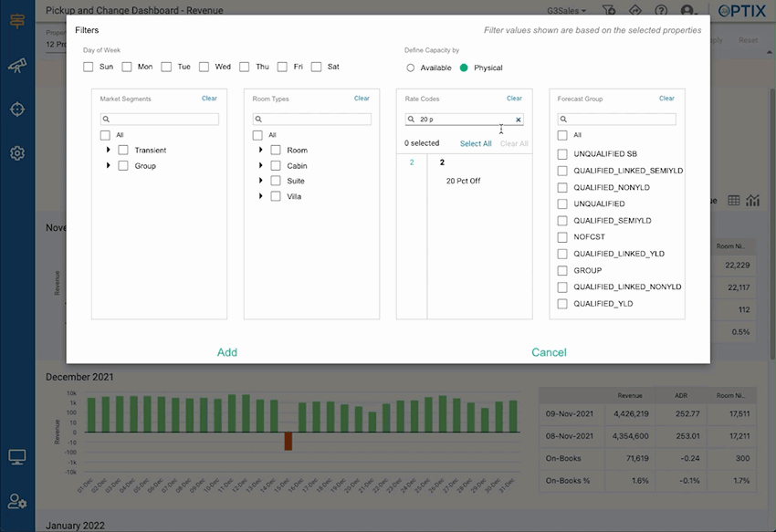
Task: Select the 20 Pct Off rate code
Action: pos(463,181)
